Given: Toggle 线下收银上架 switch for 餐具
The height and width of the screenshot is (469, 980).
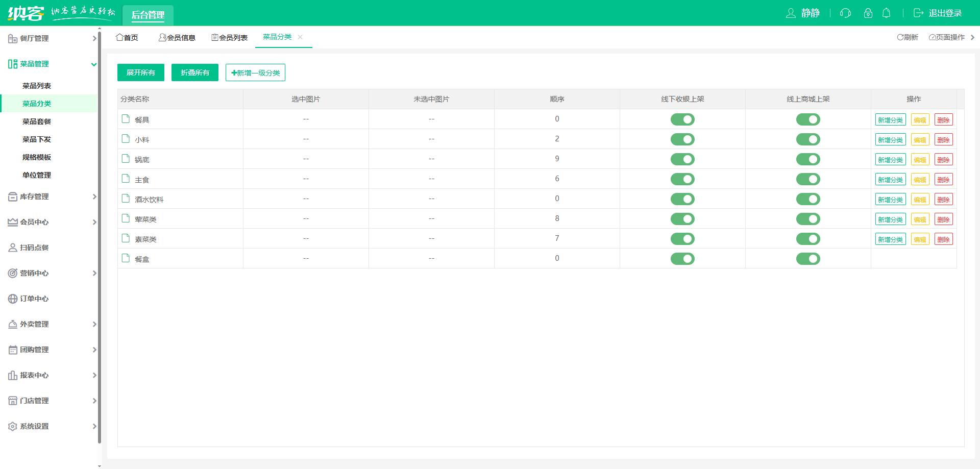Looking at the screenshot, I should [682, 119].
